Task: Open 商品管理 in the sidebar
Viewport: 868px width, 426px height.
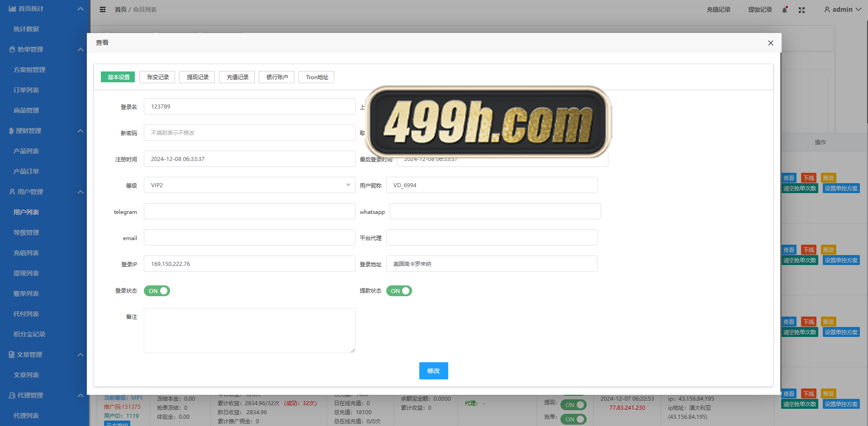Action: 26,110
